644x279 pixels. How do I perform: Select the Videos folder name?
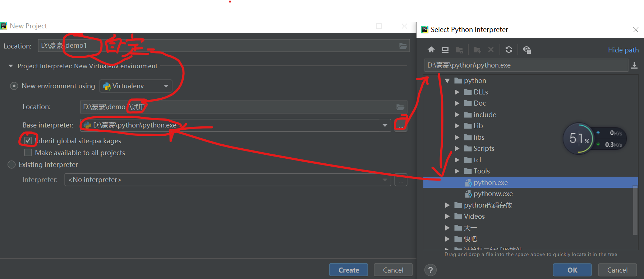click(x=474, y=217)
